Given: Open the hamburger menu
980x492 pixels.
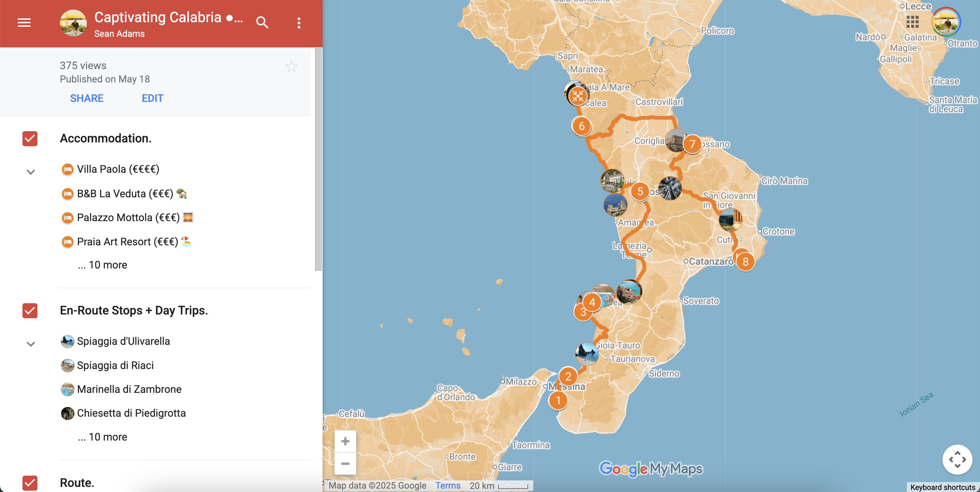Looking at the screenshot, I should coord(24,23).
